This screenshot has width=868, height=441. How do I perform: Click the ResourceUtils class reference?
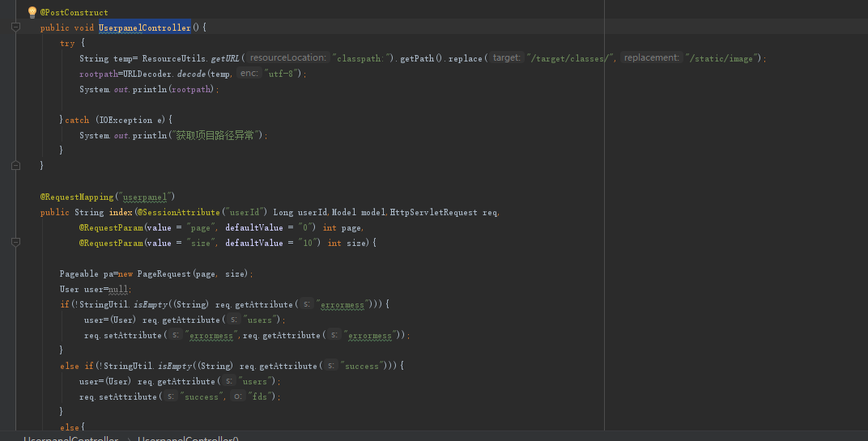[174, 58]
